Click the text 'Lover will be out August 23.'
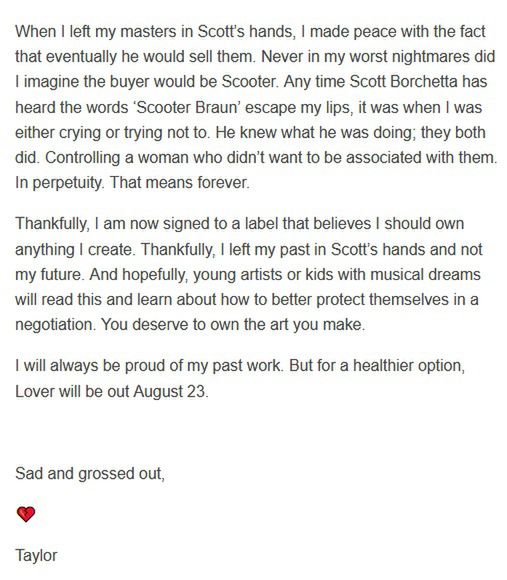 click(112, 391)
